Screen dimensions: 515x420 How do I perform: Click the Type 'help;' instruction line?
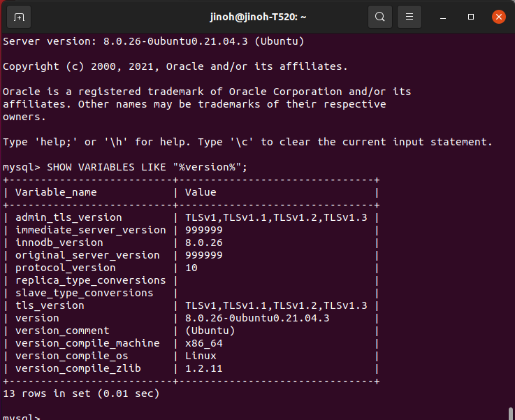[248, 142]
